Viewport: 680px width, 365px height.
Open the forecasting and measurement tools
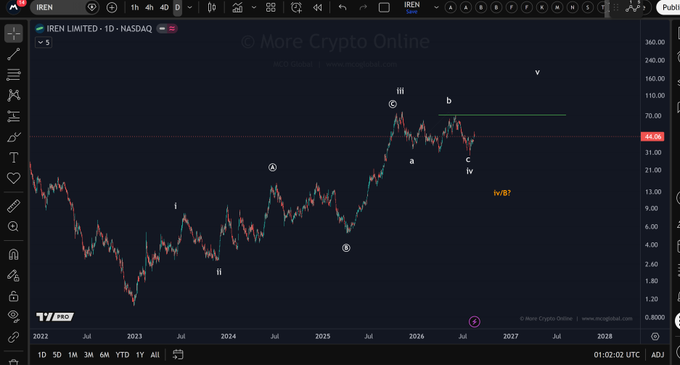pyautogui.click(x=13, y=116)
